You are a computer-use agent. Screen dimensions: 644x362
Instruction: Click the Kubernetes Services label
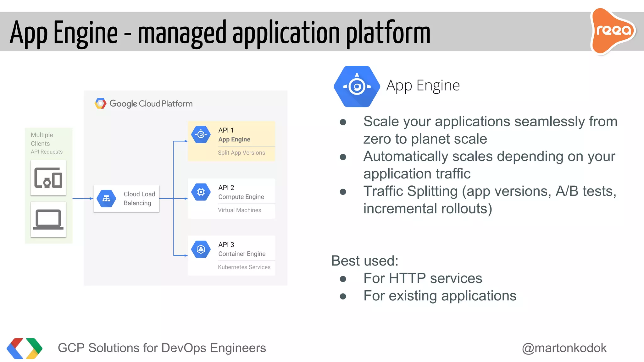(244, 267)
